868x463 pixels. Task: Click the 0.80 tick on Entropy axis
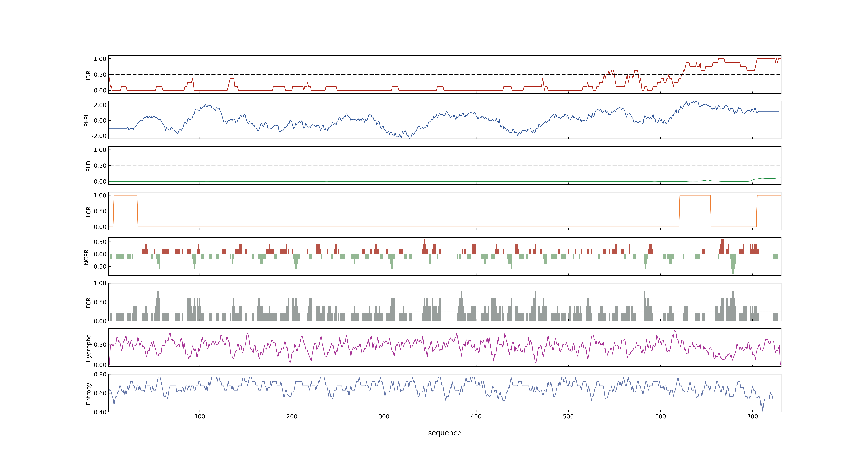point(100,374)
